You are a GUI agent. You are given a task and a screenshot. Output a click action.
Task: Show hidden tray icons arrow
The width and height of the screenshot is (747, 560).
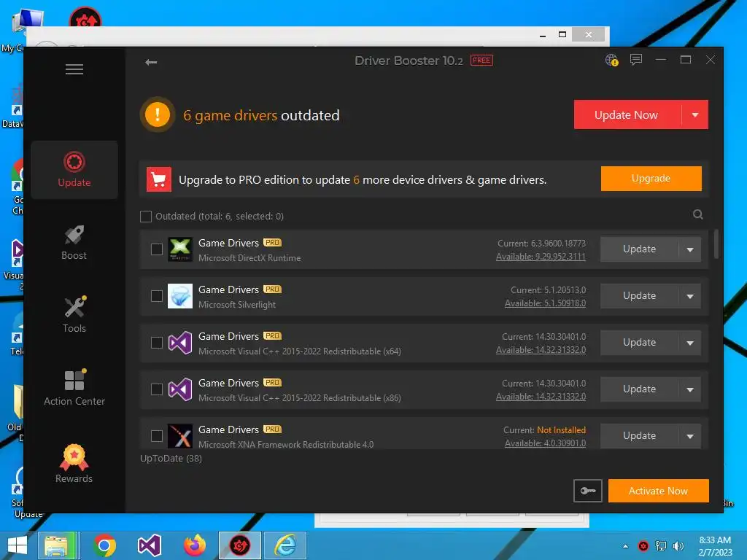(x=625, y=547)
